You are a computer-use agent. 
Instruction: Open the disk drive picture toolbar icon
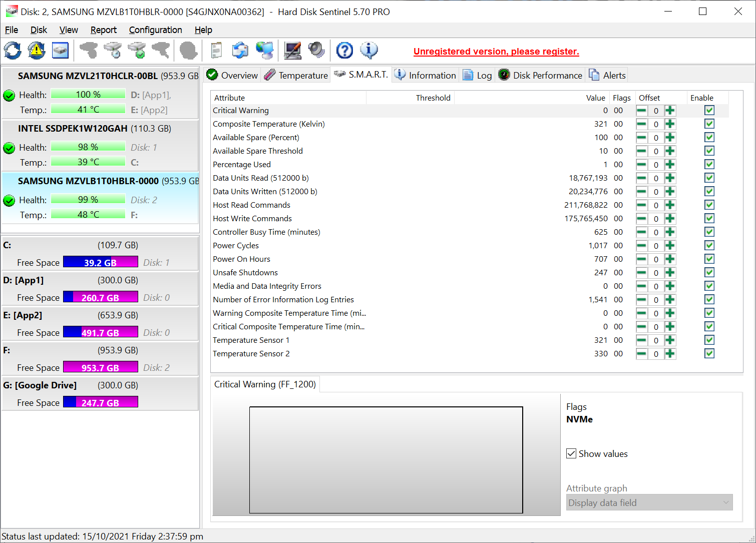(60, 50)
